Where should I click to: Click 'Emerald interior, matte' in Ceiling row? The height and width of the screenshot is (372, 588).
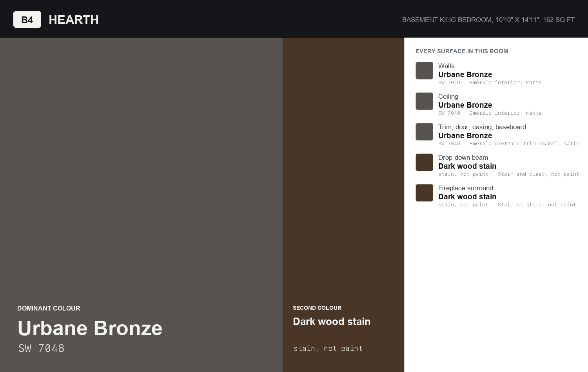coord(506,113)
